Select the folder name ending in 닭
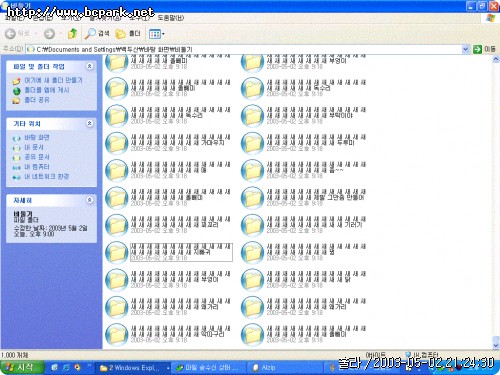The image size is (500, 375). pos(316,277)
